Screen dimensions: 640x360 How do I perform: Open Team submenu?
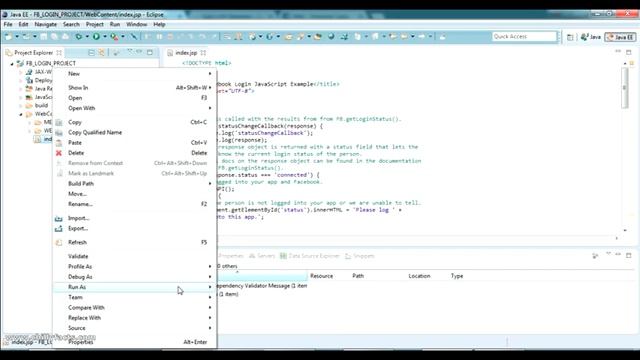pyautogui.click(x=135, y=297)
